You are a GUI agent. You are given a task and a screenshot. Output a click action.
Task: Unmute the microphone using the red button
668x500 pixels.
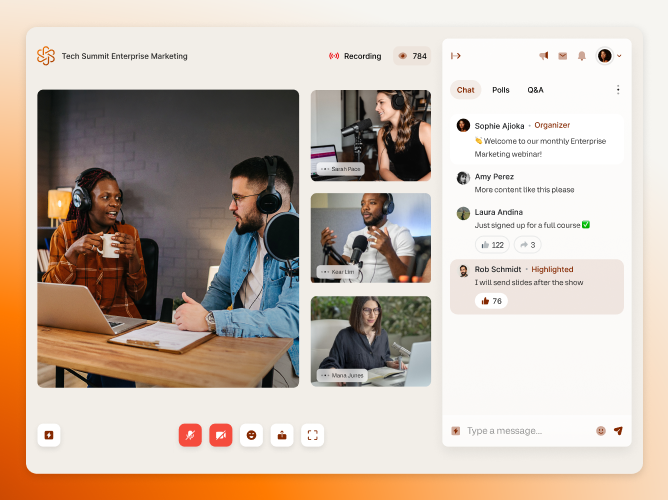click(190, 435)
